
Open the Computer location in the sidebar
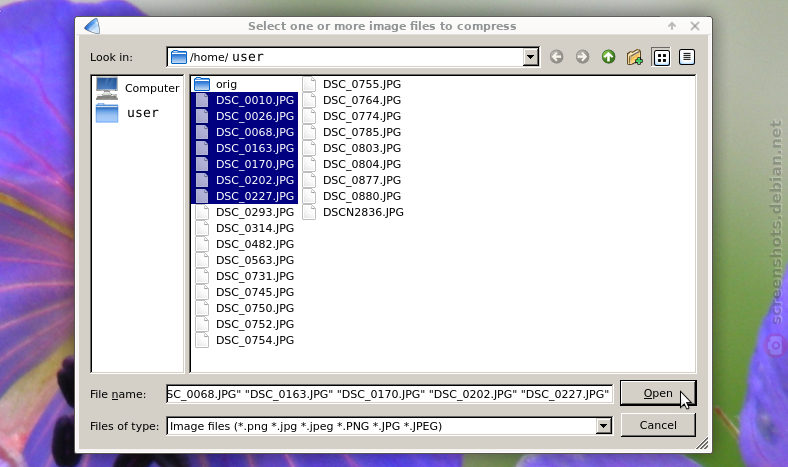[x=137, y=88]
